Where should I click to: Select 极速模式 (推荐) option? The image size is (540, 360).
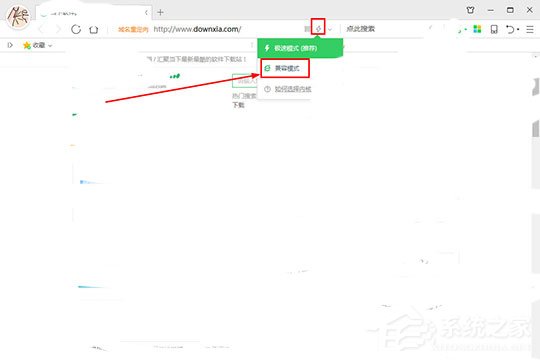pos(300,48)
